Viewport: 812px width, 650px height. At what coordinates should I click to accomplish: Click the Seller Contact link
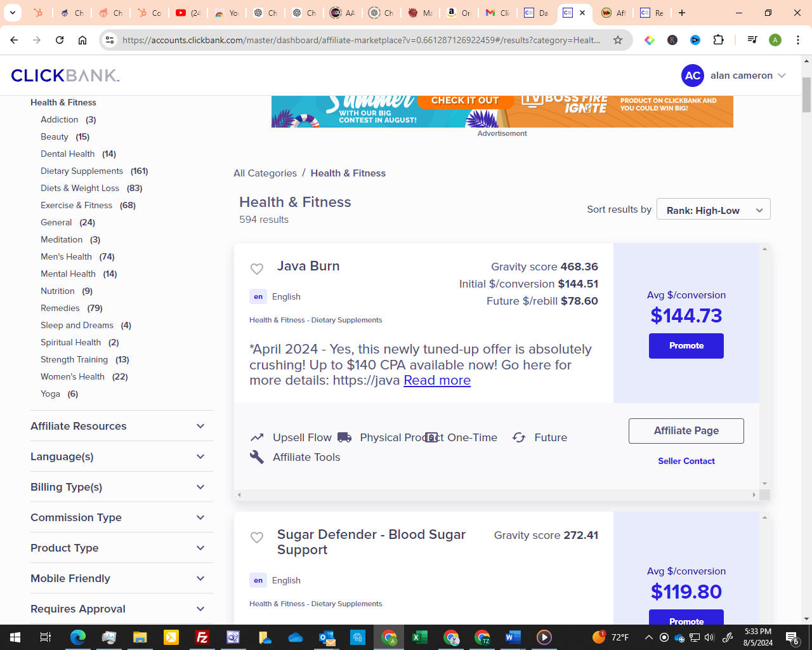686,461
